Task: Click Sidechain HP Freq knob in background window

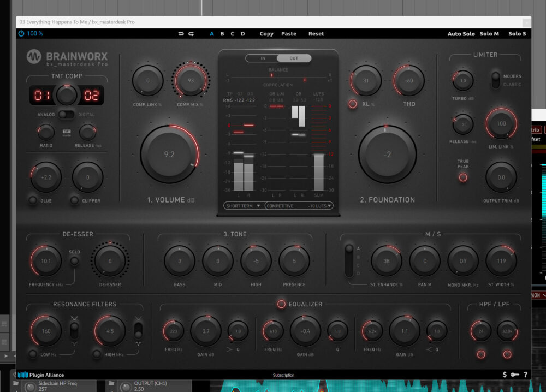Action: 30,386
